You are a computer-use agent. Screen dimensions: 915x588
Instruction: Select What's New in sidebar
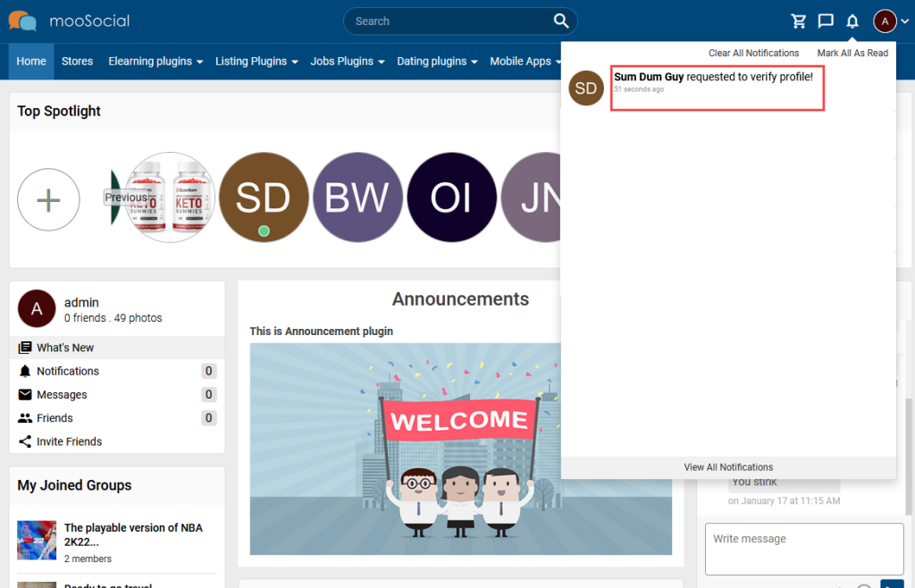coord(117,348)
